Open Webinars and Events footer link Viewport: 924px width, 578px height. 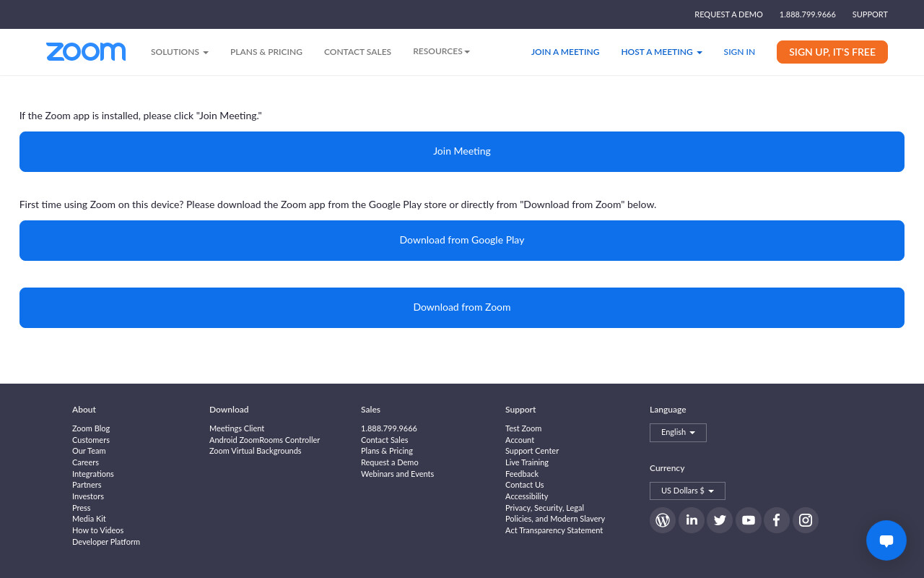[x=398, y=474]
